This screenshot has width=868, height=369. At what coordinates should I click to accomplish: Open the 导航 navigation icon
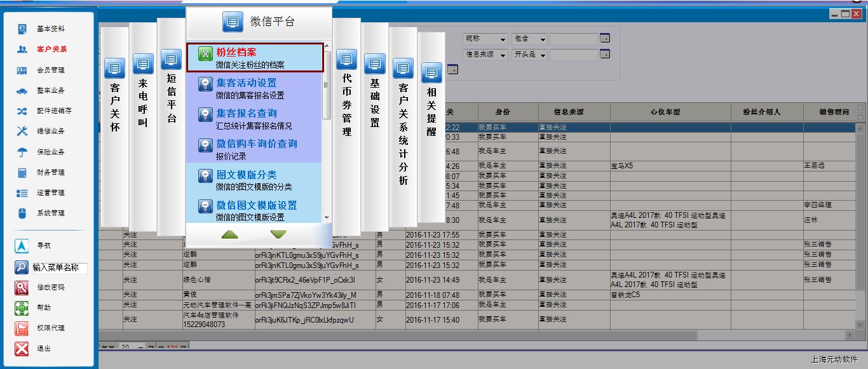[22, 246]
